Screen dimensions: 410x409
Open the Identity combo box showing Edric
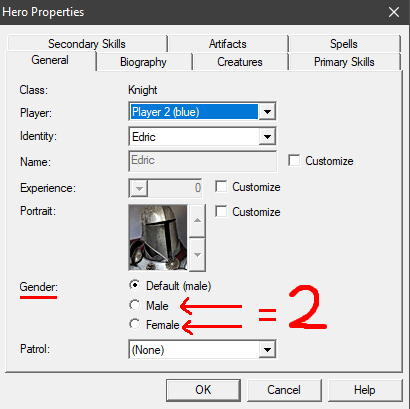coord(202,136)
